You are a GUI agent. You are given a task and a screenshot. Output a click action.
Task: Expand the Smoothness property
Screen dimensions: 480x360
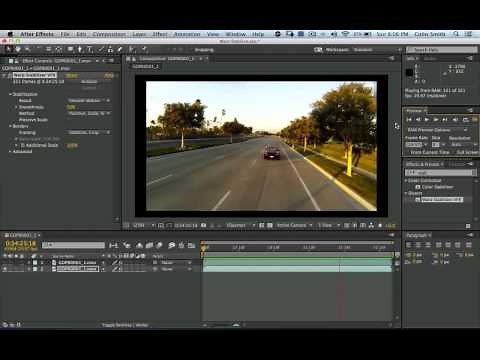coord(16,107)
